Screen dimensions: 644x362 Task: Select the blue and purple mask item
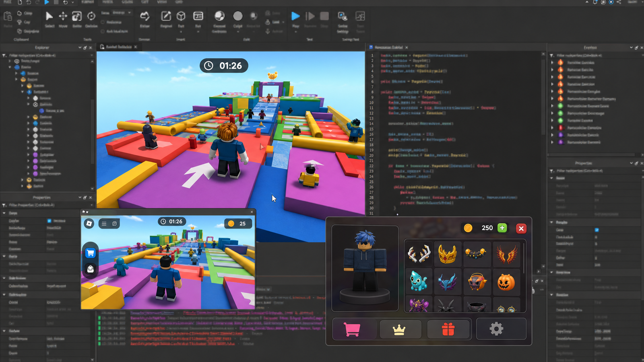[448, 282]
